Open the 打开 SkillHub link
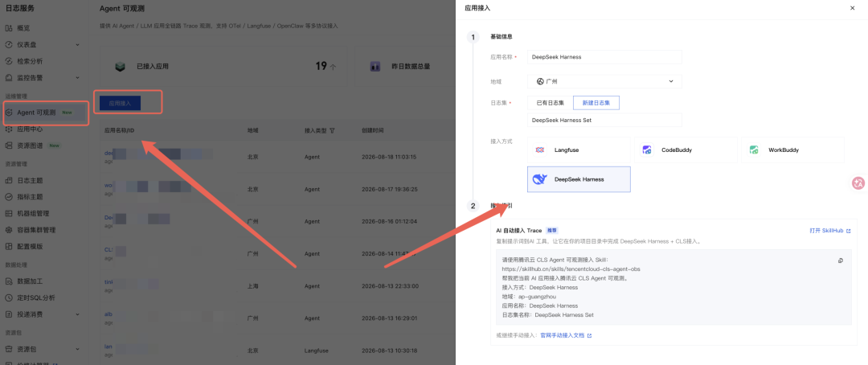The width and height of the screenshot is (868, 365). tap(829, 231)
